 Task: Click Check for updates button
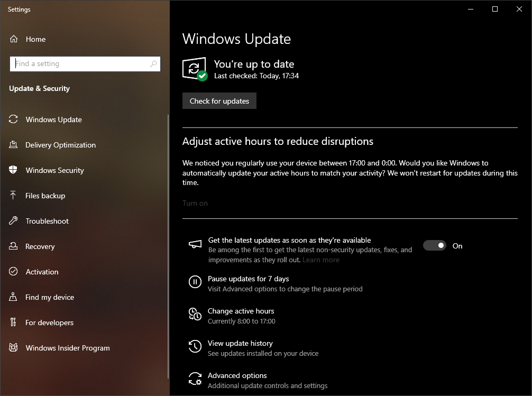pos(219,101)
